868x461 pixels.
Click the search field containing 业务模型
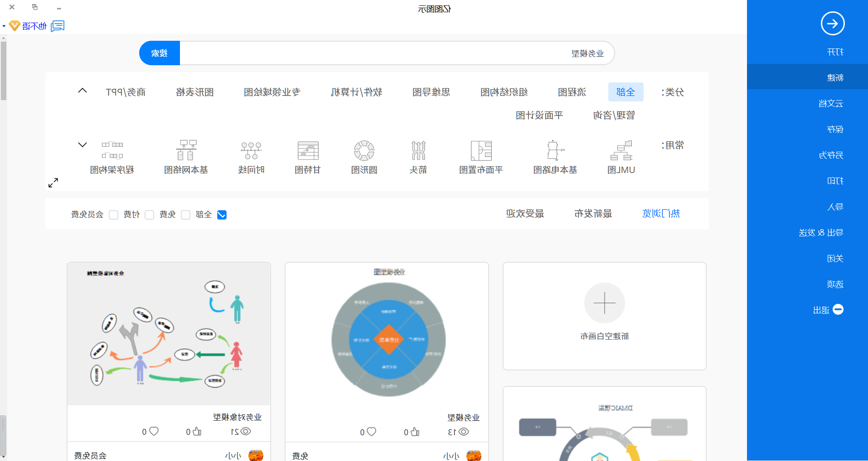point(397,53)
